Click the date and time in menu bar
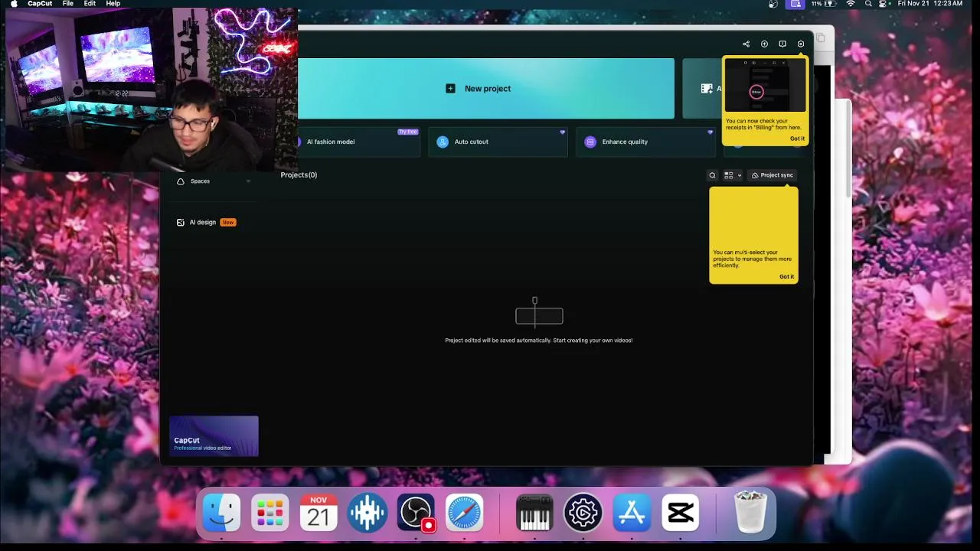This screenshot has height=551, width=980. 929,4
